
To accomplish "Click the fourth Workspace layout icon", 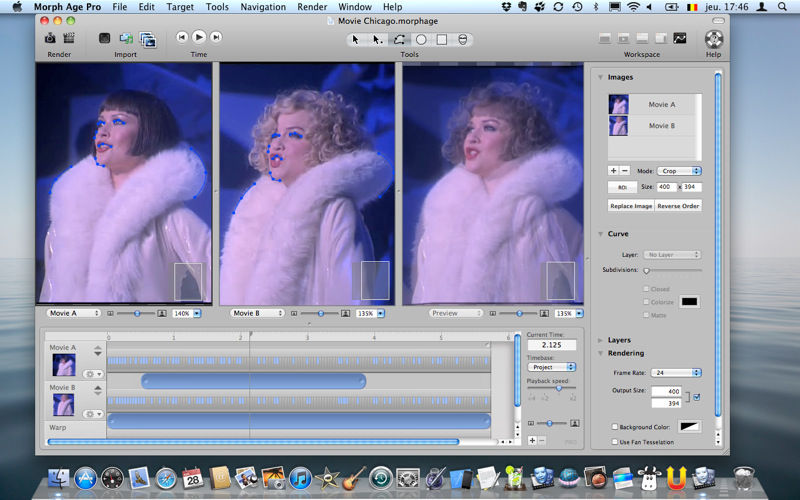I will click(x=661, y=38).
